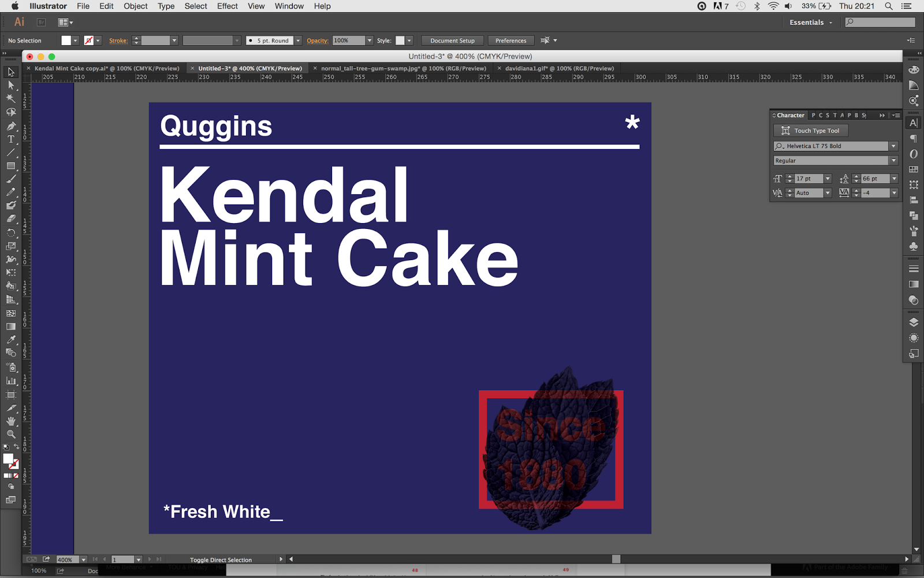Select the Eraser tool
The width and height of the screenshot is (924, 578).
11,219
